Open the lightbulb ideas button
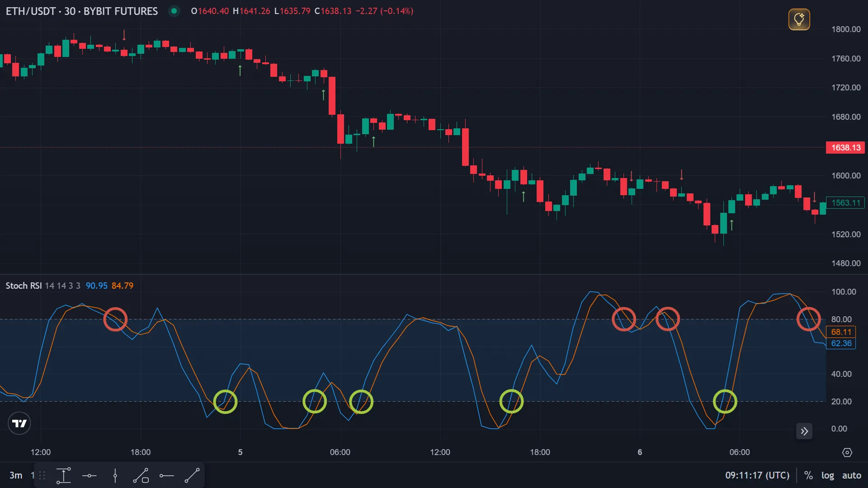The width and height of the screenshot is (868, 488). point(799,19)
